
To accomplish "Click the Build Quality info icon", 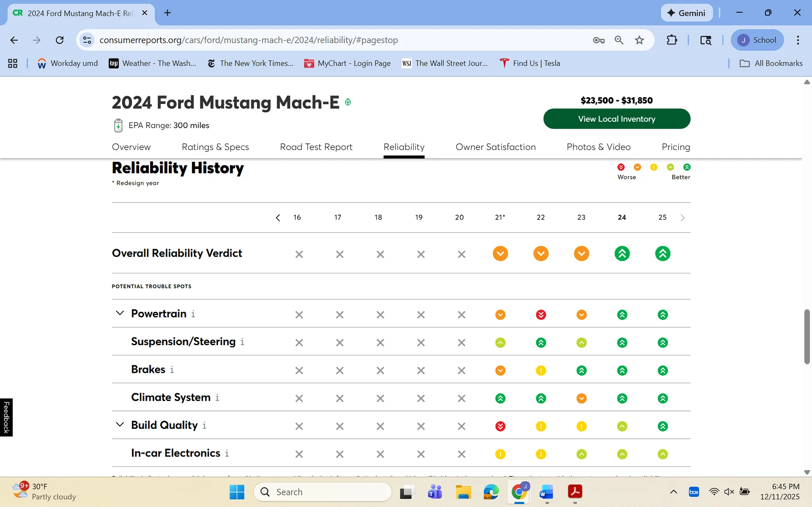I will 204,425.
